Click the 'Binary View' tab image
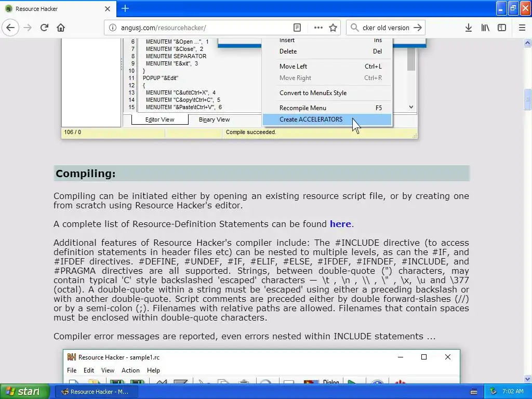 [x=214, y=119]
